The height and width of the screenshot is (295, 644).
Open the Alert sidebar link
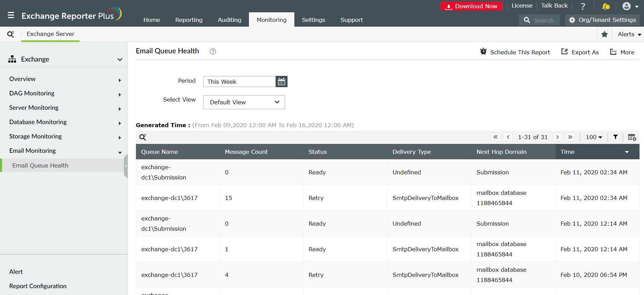16,272
